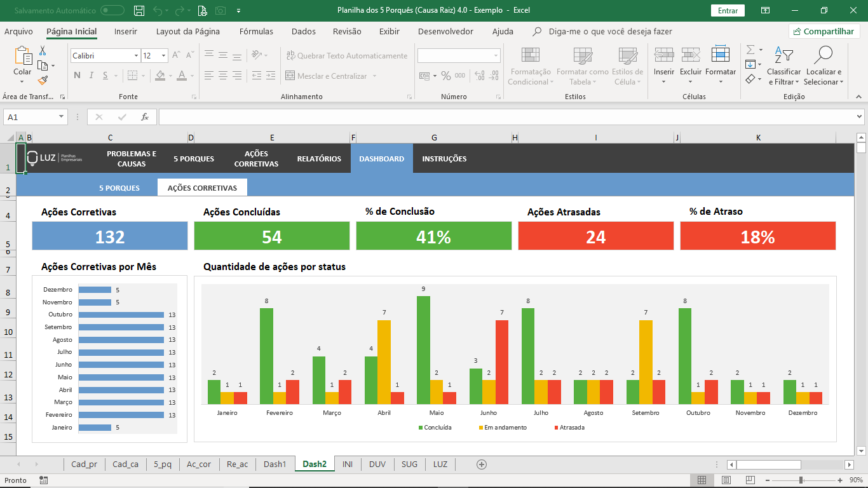Open RELATÓRIOS in dashboard navigation
The height and width of the screenshot is (488, 868).
point(319,159)
